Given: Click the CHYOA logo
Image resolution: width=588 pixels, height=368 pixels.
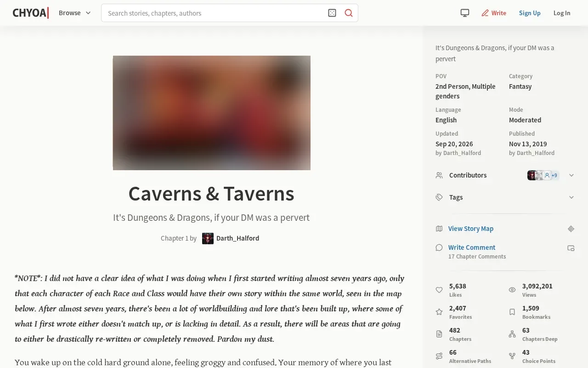Looking at the screenshot, I should [x=31, y=13].
